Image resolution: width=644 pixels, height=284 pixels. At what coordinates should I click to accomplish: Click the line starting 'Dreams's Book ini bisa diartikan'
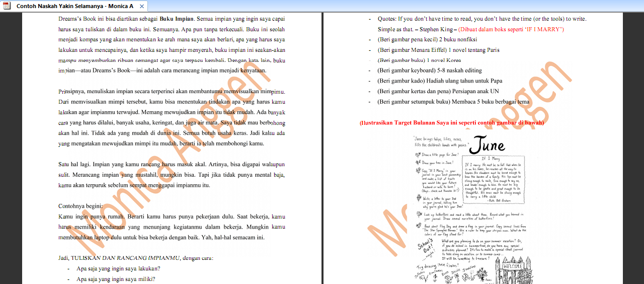172,19
